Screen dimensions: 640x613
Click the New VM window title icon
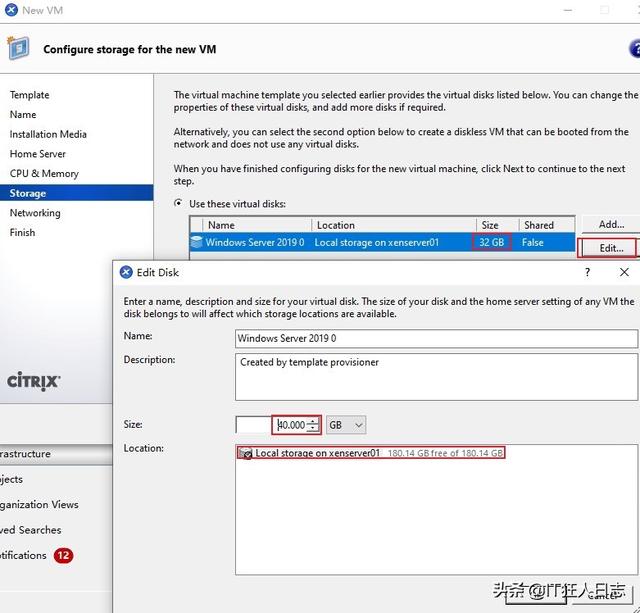tap(11, 10)
